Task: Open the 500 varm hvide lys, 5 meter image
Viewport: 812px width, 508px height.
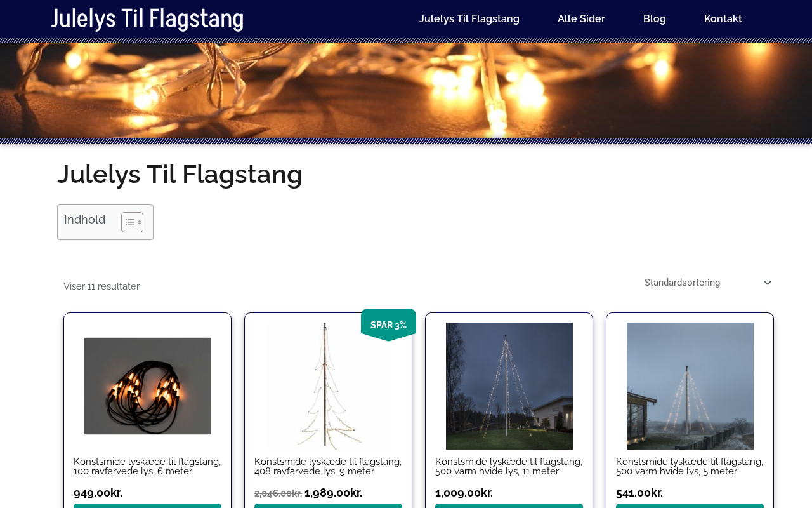Action: coord(690,386)
